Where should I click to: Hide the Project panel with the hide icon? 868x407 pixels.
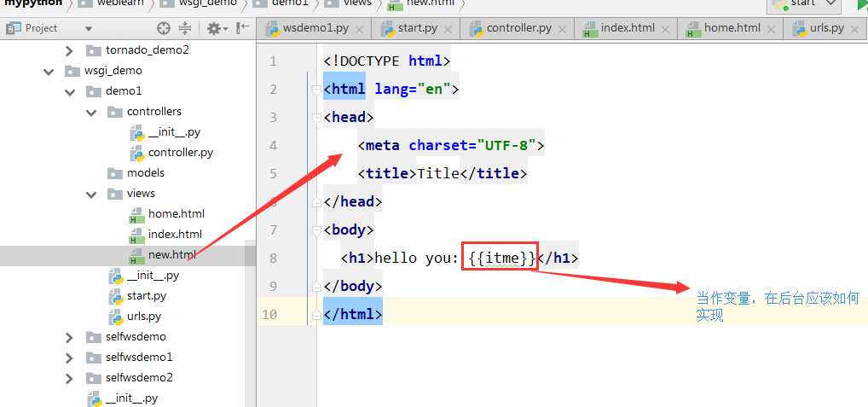pos(242,27)
